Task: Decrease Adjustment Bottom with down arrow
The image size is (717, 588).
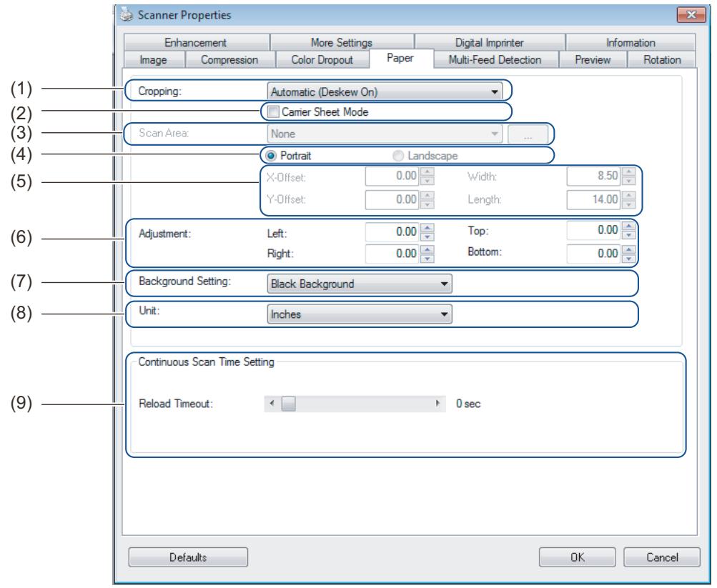Action: [x=629, y=259]
